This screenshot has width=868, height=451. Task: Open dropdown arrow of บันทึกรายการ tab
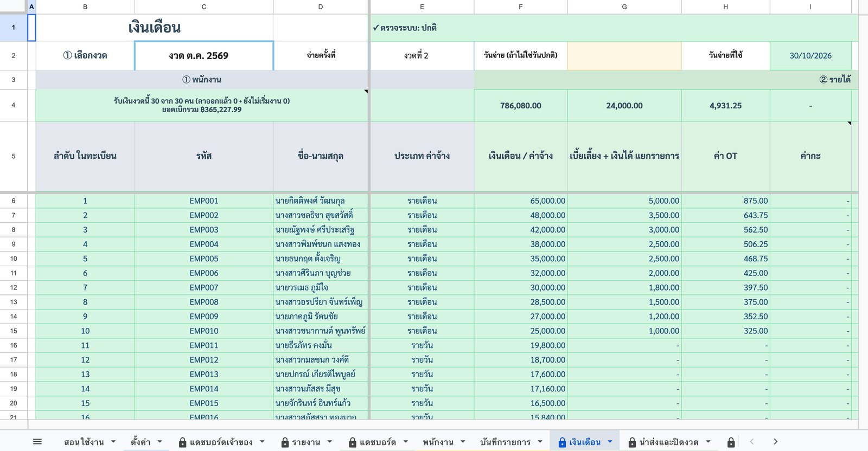[540, 442]
